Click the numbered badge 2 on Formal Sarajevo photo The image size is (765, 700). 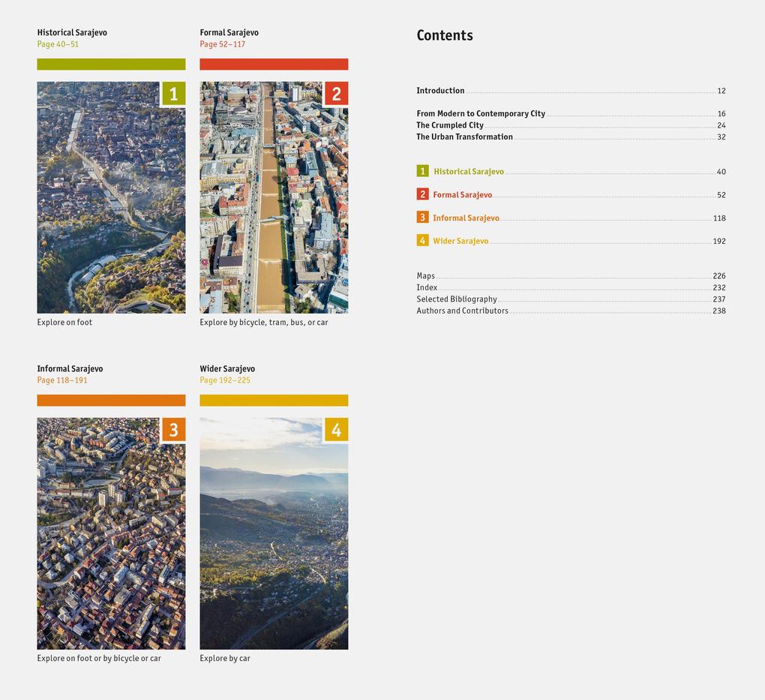[x=336, y=93]
